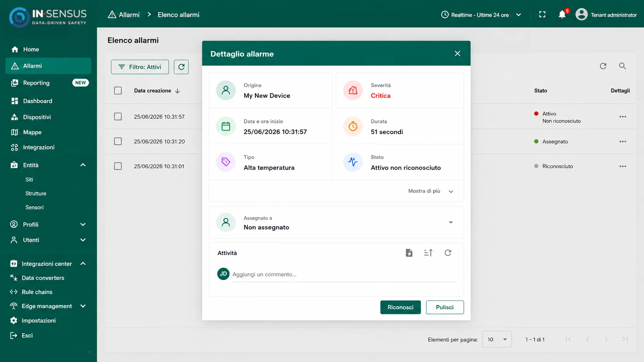Click the Pulisci button
644x362 pixels.
pos(445,307)
